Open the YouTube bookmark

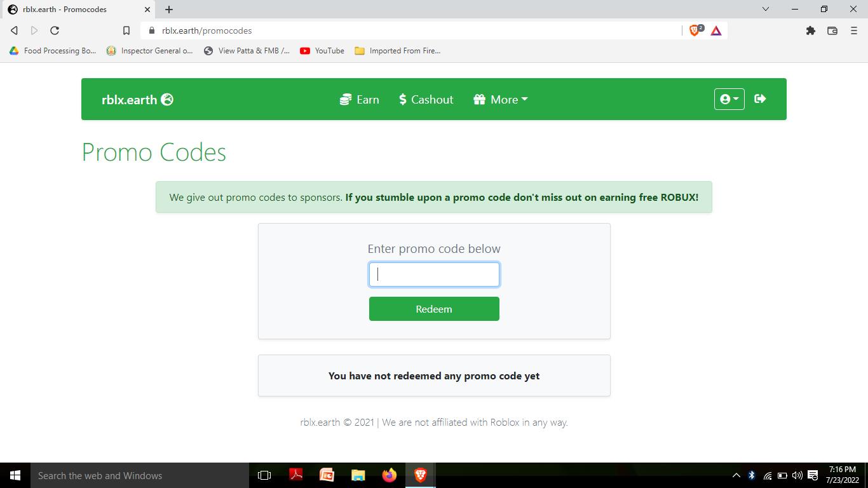point(322,51)
